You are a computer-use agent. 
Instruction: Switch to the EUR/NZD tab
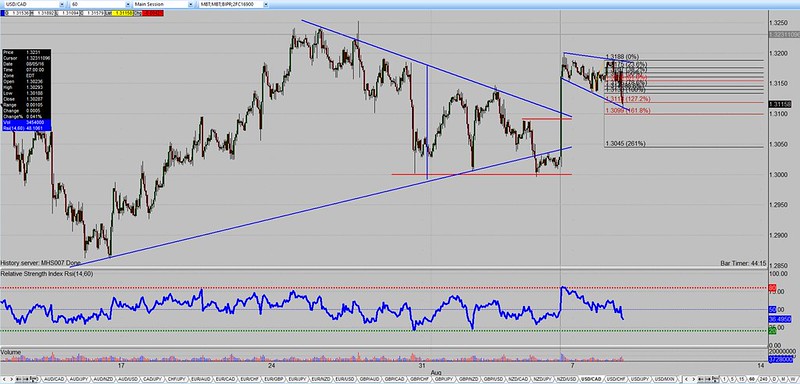coord(321,379)
